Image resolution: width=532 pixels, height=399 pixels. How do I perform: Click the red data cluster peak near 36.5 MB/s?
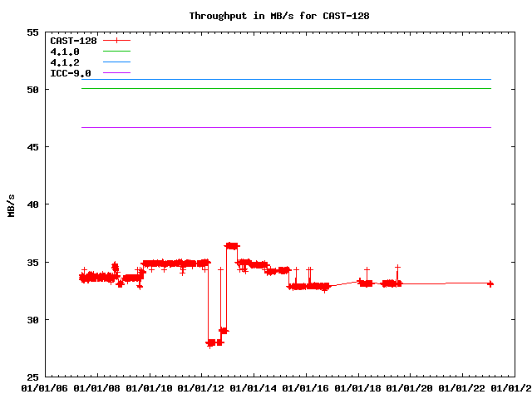click(x=232, y=245)
